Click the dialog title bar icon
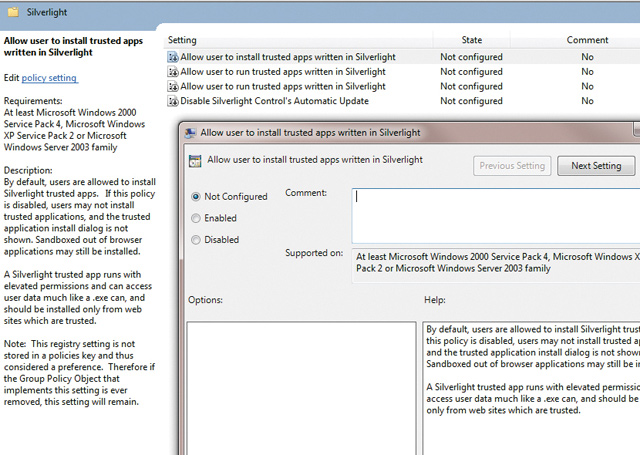 pos(190,133)
